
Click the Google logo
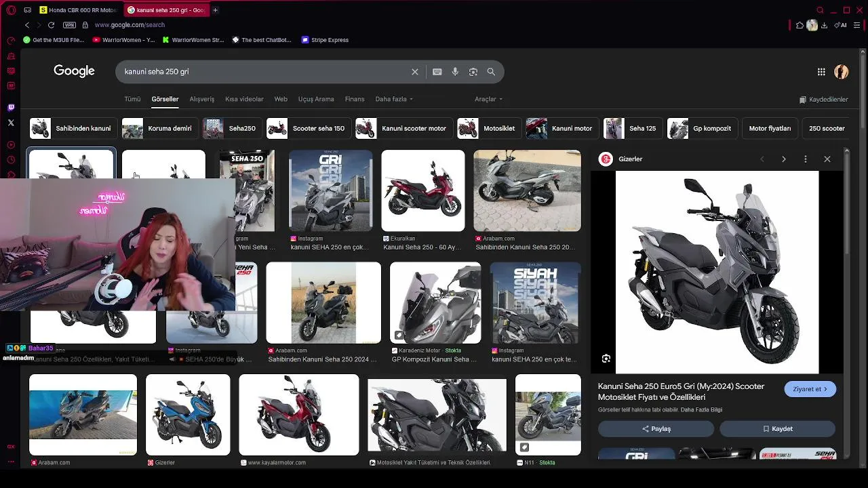click(x=74, y=71)
